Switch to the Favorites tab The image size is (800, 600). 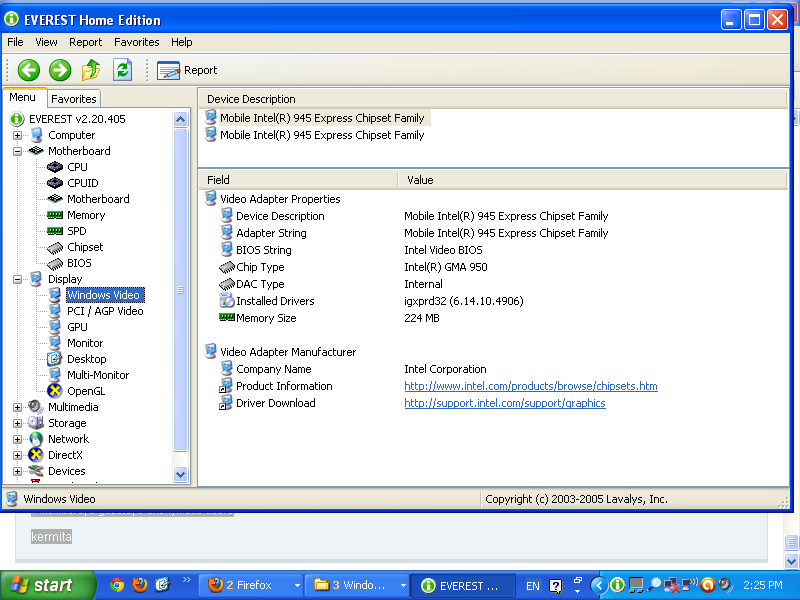point(73,99)
